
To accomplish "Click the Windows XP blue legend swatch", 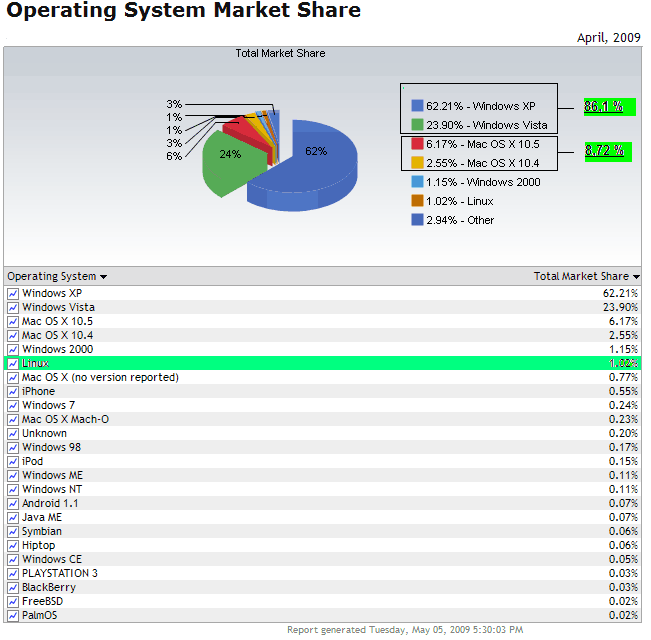I will [417, 105].
